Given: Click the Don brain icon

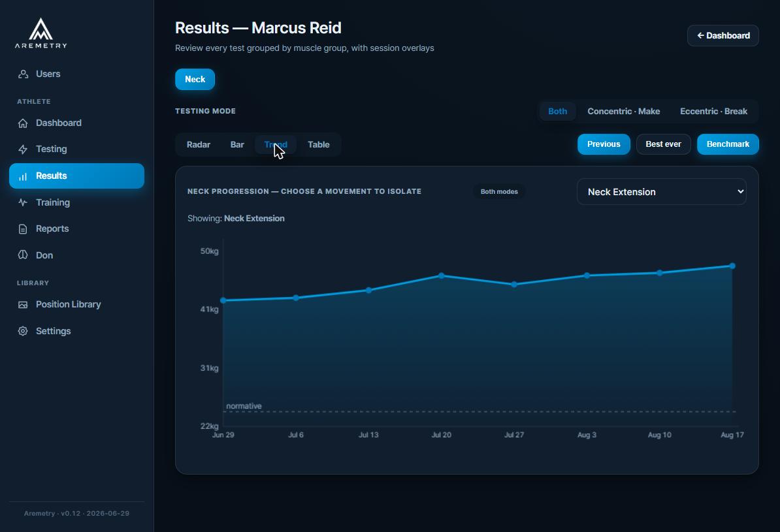Looking at the screenshot, I should [x=23, y=255].
